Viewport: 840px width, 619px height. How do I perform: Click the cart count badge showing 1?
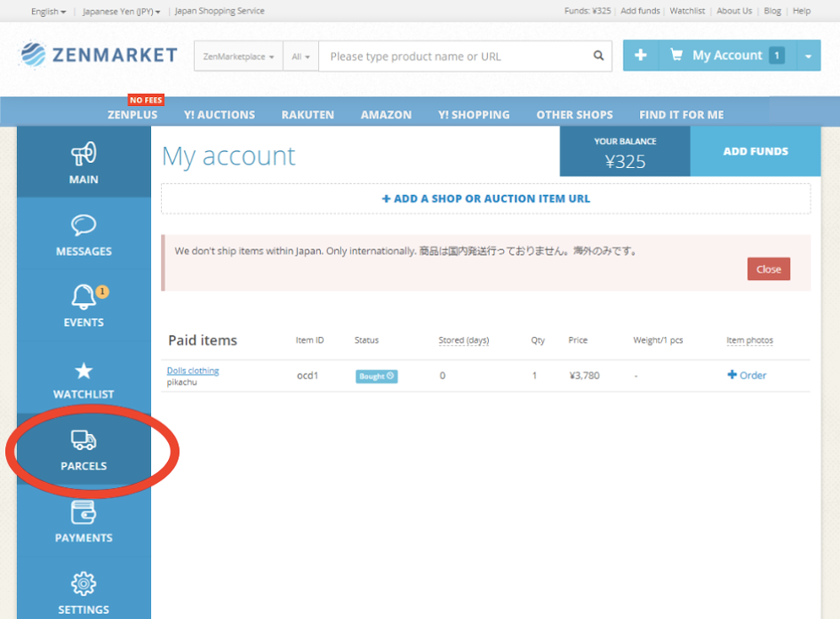(776, 55)
